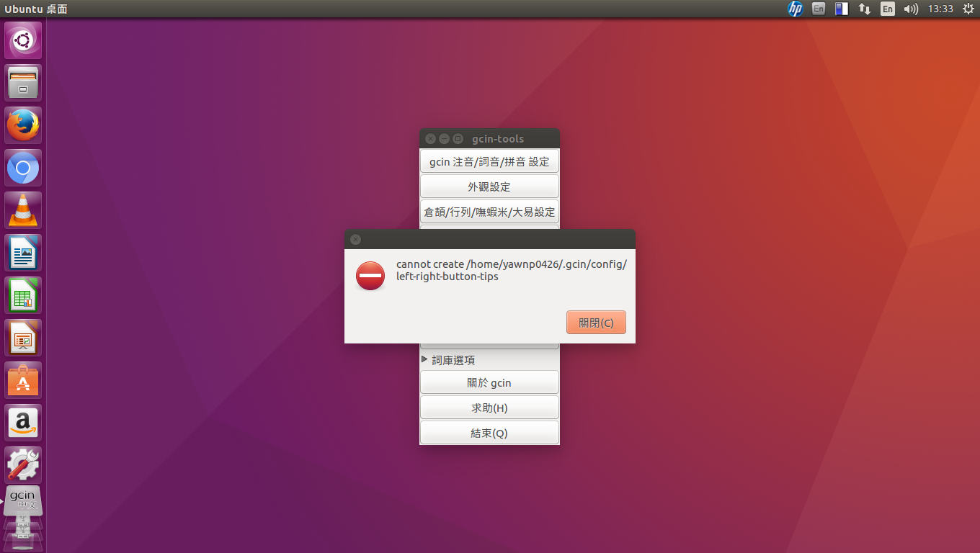The width and height of the screenshot is (980, 553).
Task: Click the 結束(Q) quit button
Action: coord(489,433)
